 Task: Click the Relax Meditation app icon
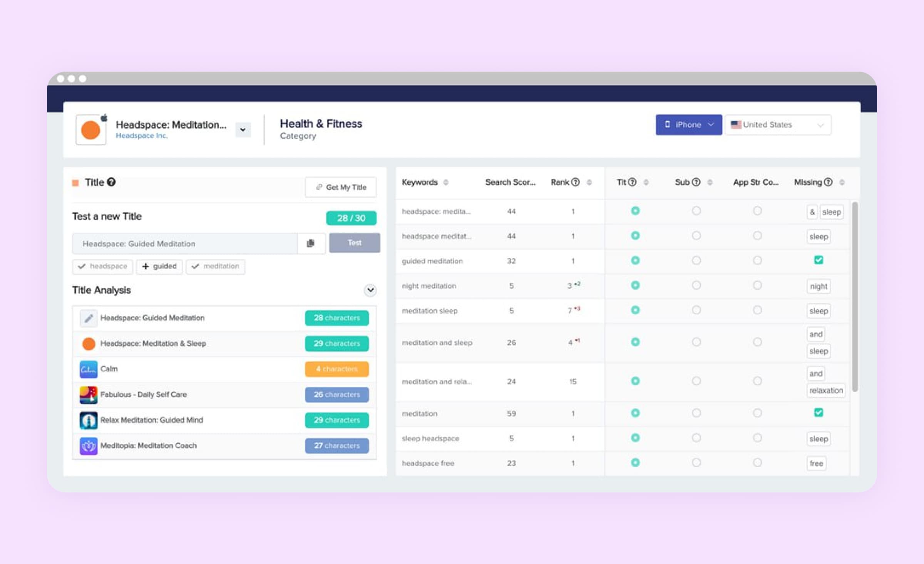(89, 420)
